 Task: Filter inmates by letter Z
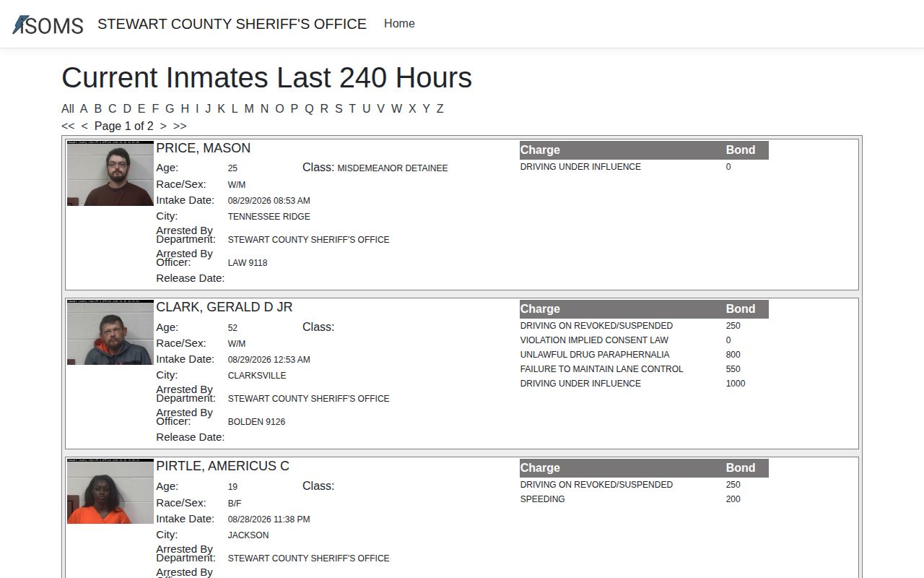tap(440, 108)
